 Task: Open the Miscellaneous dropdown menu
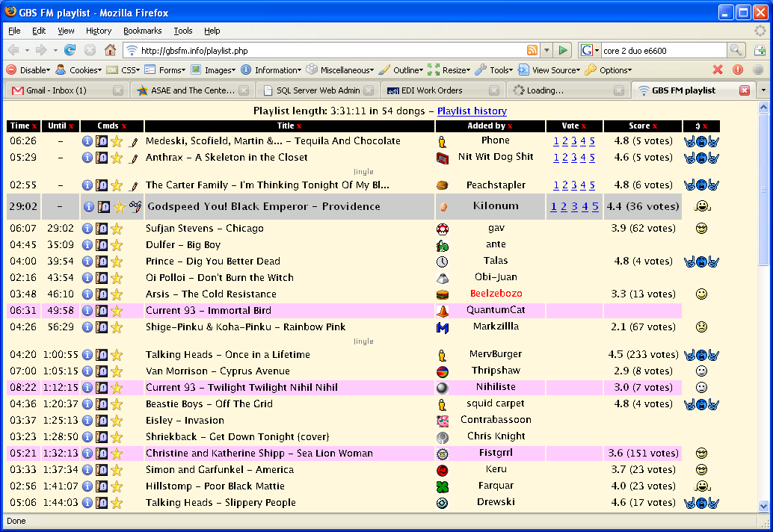[340, 70]
